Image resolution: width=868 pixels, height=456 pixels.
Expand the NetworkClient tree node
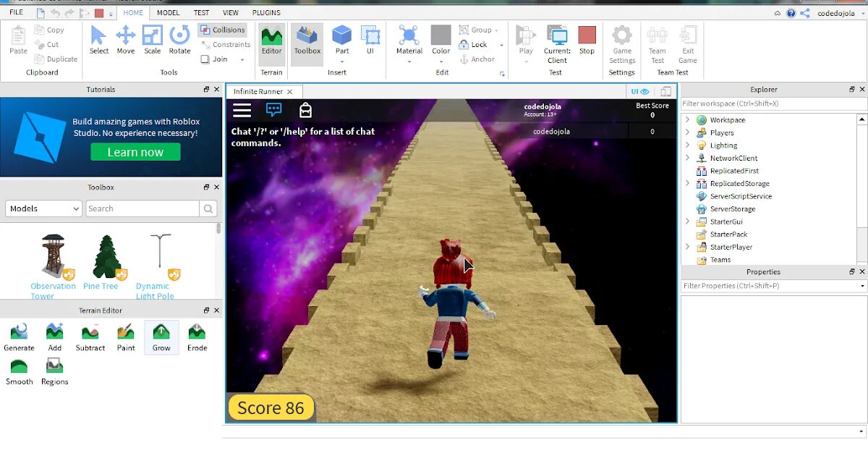click(687, 158)
